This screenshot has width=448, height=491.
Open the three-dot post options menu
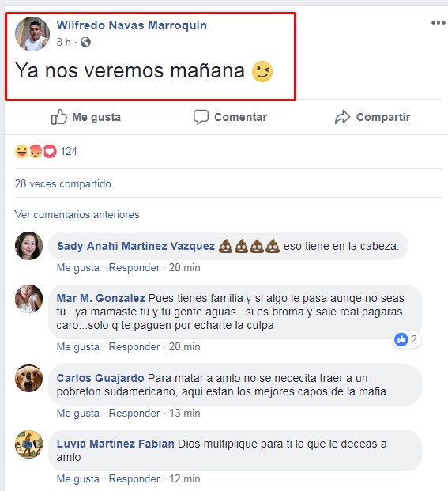[438, 23]
